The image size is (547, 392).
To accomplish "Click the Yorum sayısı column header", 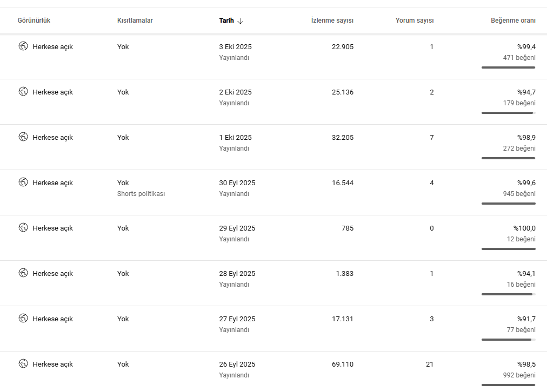I will (415, 21).
